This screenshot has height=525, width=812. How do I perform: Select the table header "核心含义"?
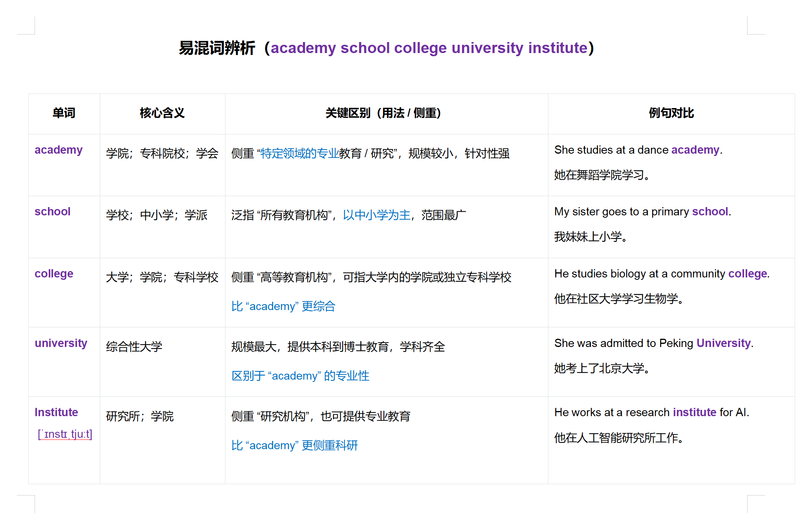[162, 113]
